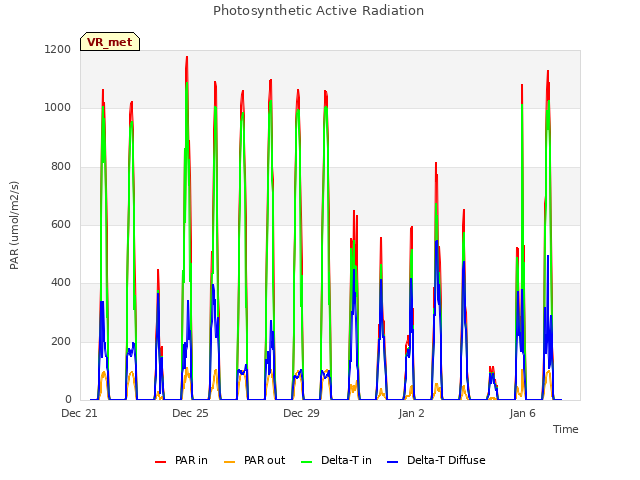Click the 1000 y-axis tick label
This screenshot has width=640, height=480.
tap(58, 108)
